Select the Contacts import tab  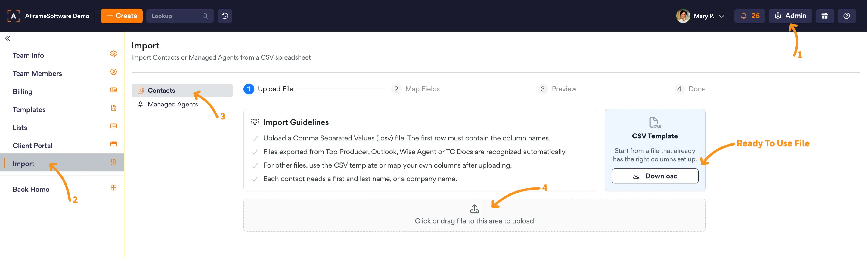coord(182,91)
